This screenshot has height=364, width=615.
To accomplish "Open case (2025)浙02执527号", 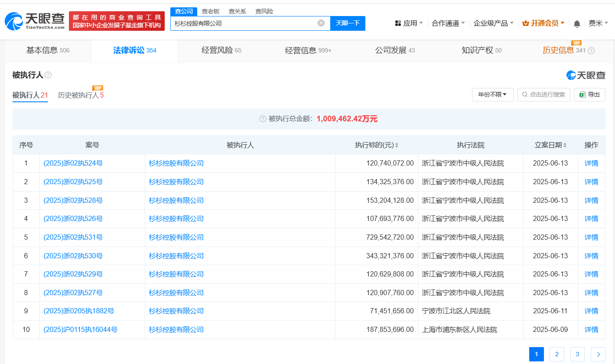I will click(73, 293).
